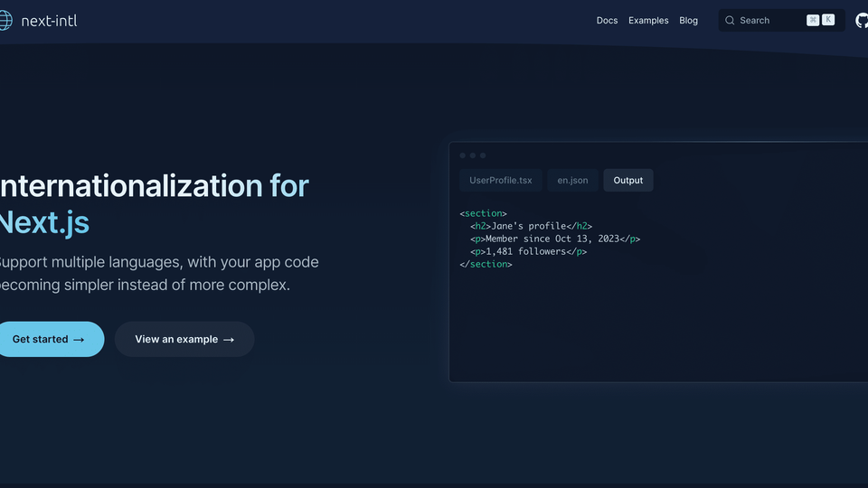
Task: Click the Get started button
Action: [51, 339]
